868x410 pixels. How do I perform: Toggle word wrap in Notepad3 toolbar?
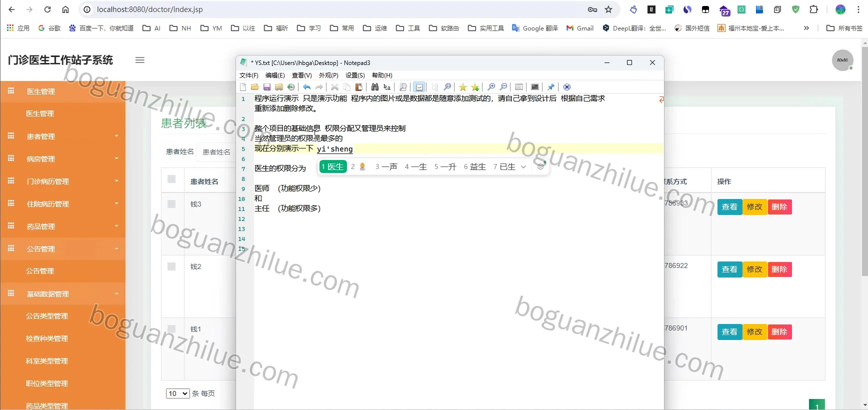click(x=419, y=87)
